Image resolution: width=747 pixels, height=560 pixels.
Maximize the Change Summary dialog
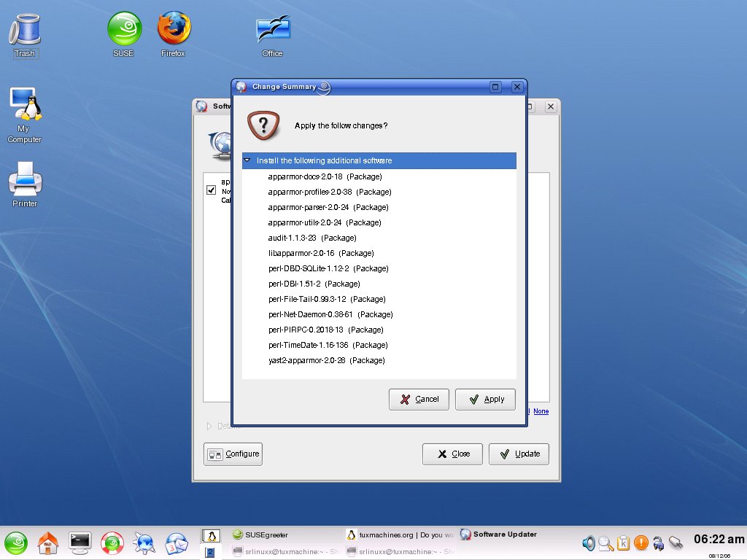click(x=495, y=87)
